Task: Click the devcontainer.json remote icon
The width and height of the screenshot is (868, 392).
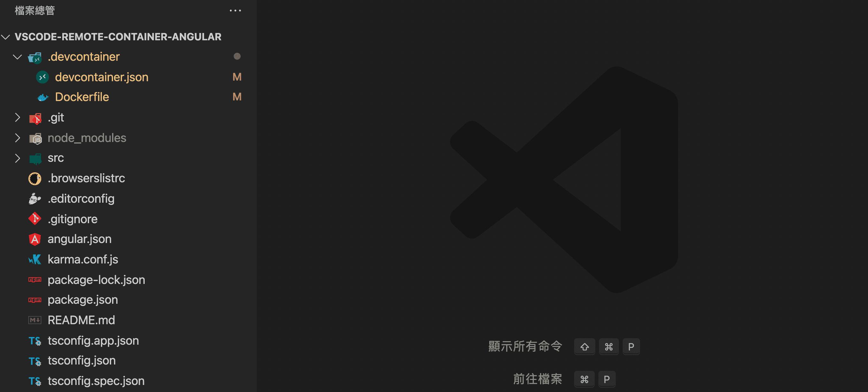Action: point(42,77)
